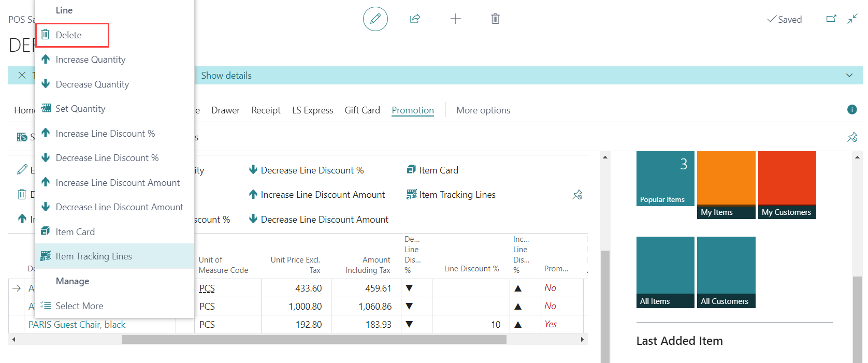
Task: Click increase discount arrow in 433.60 row
Action: (x=518, y=288)
